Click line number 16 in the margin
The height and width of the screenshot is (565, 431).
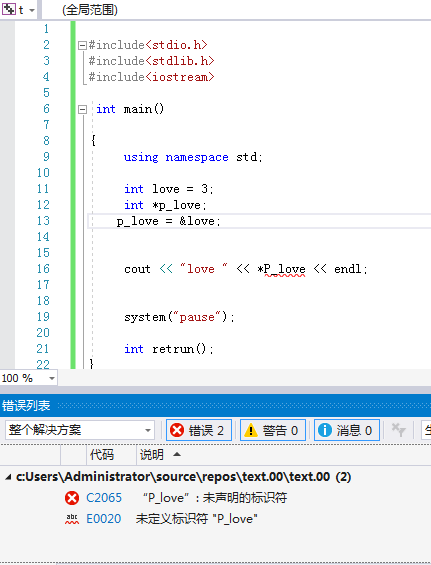(43, 269)
